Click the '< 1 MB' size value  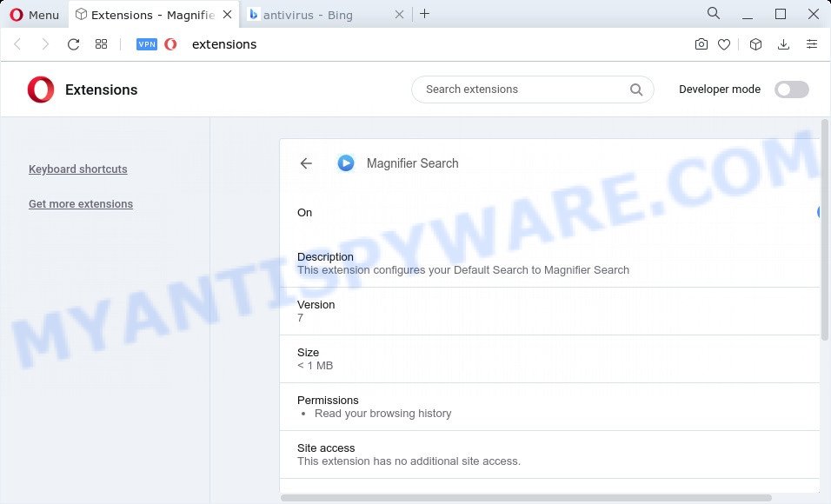pyautogui.click(x=315, y=366)
